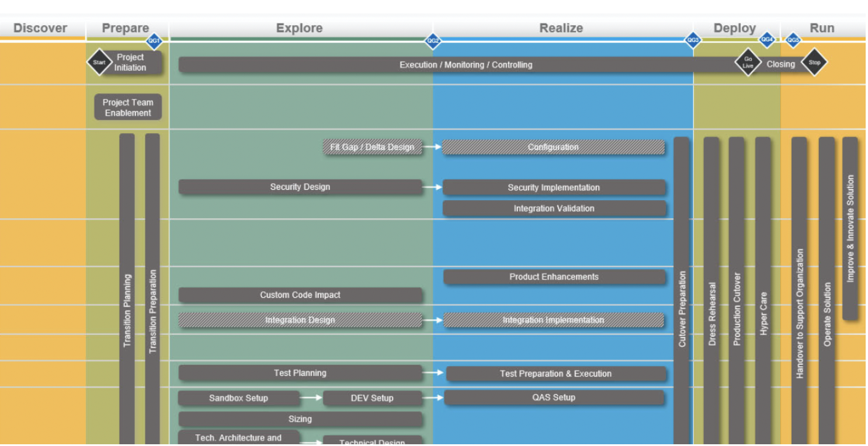This screenshot has width=868, height=446.
Task: Open the Discover phase header
Action: click(x=40, y=28)
